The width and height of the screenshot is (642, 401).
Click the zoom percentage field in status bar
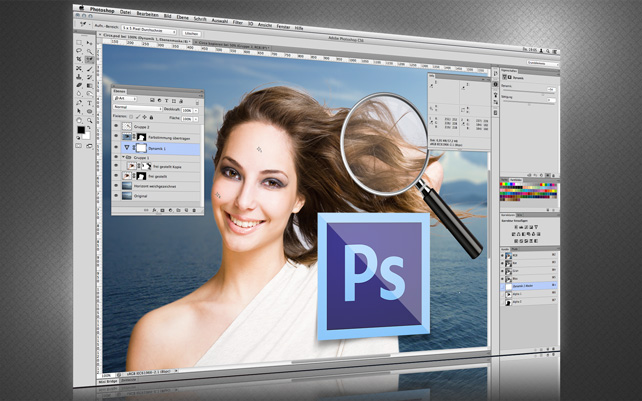(106, 374)
